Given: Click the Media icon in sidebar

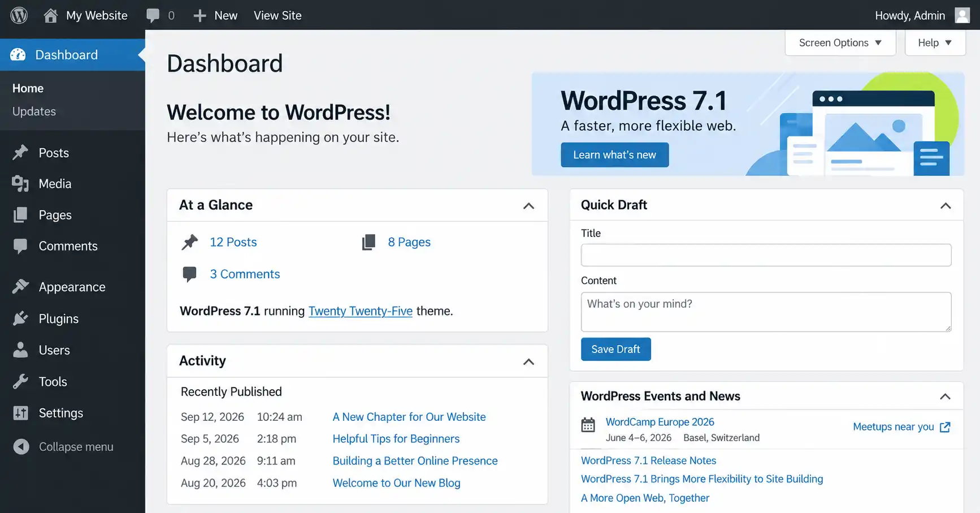Looking at the screenshot, I should point(20,184).
